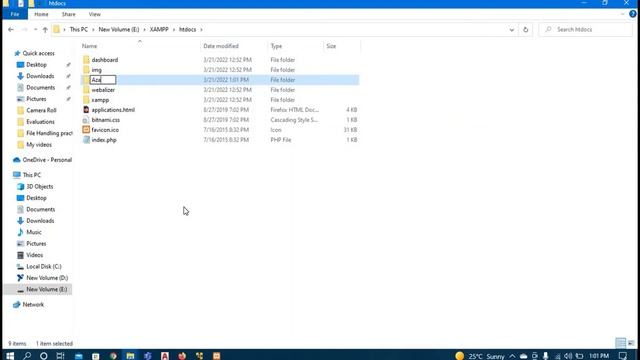
Task: Open weather widget 25°C Sunny
Action: (x=480, y=356)
